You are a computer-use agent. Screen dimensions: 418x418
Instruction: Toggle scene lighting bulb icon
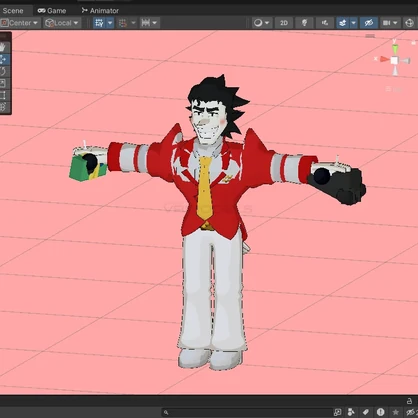(304, 23)
